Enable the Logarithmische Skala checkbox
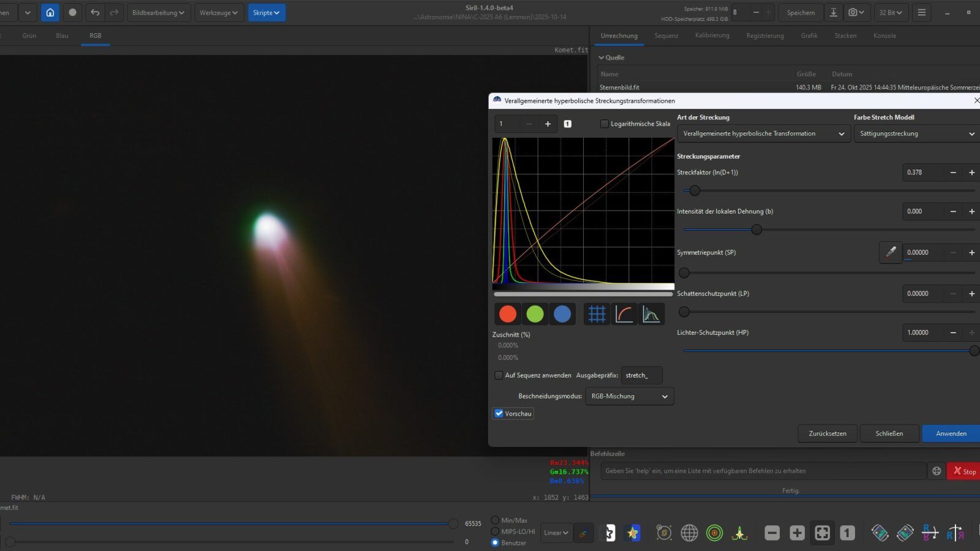This screenshot has width=980, height=551. click(x=605, y=124)
